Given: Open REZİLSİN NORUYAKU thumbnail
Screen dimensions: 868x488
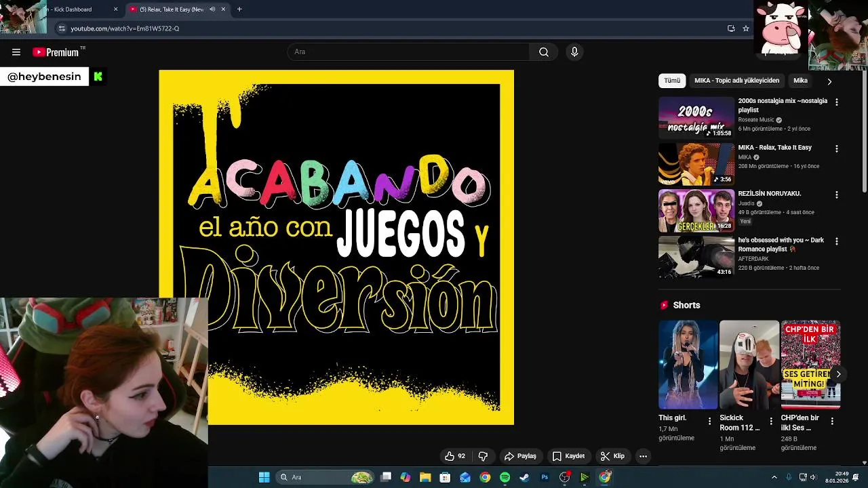Looking at the screenshot, I should 696,210.
